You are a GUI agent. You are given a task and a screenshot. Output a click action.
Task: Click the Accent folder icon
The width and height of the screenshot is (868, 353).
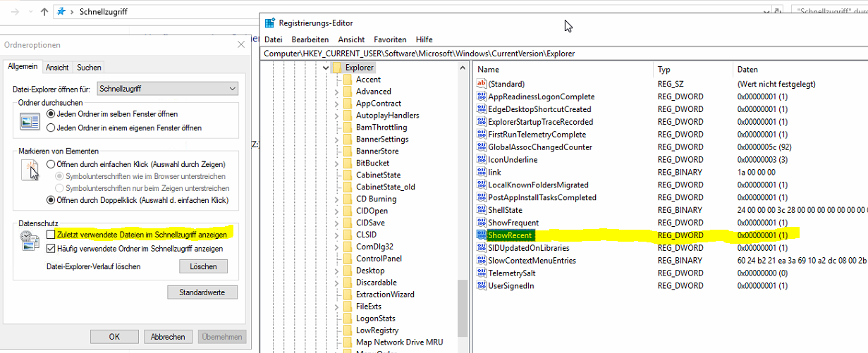point(348,80)
